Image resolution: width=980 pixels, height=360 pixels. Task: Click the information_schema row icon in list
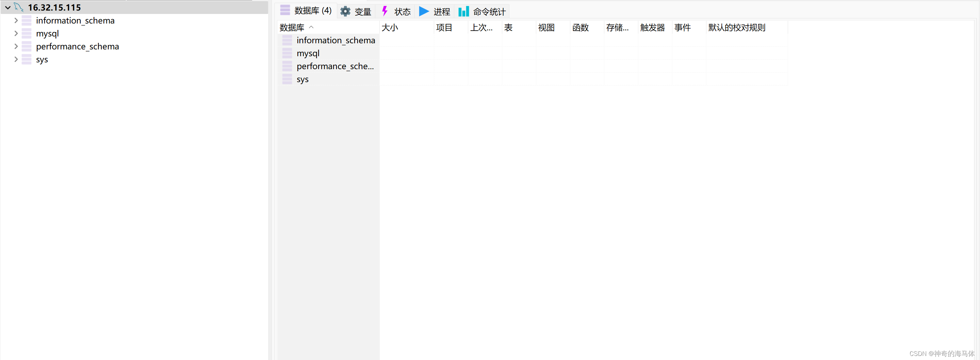coord(287,41)
